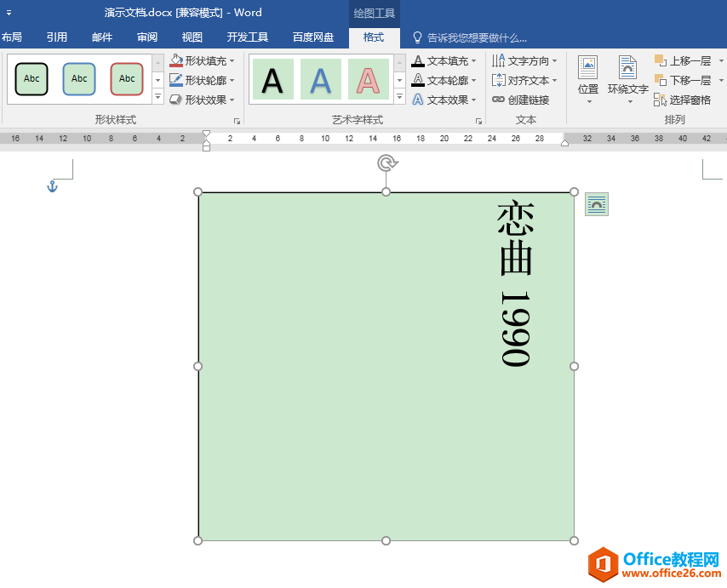
Task: Click the rotation handle above the text box
Action: click(387, 163)
